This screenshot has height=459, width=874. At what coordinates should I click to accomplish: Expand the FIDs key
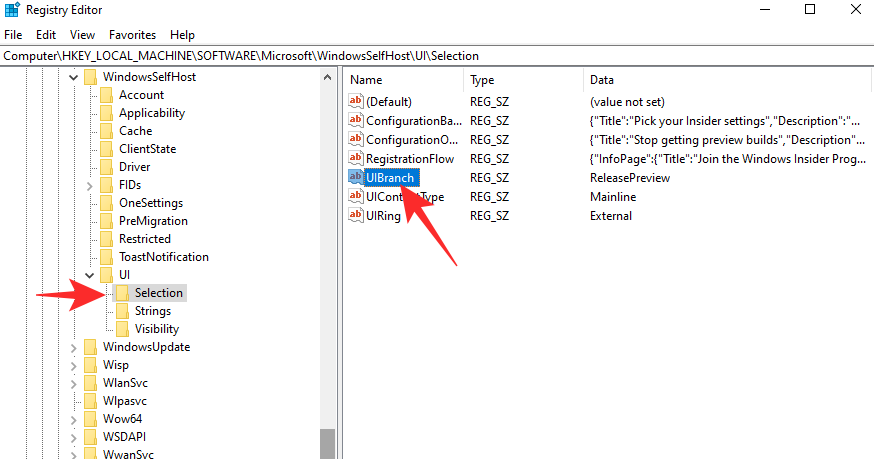tap(89, 185)
